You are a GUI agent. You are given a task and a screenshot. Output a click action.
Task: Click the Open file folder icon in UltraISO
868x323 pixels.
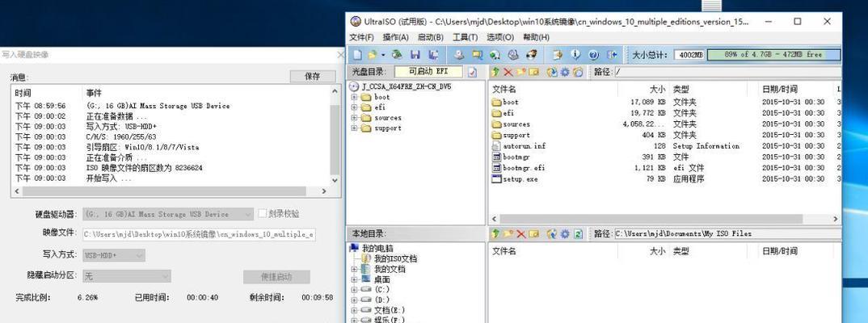[372, 54]
